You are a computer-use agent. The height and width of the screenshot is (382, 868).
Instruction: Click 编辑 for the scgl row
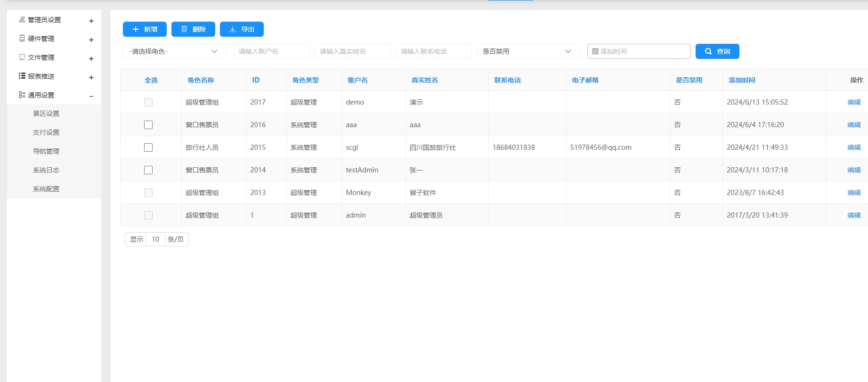(x=854, y=147)
